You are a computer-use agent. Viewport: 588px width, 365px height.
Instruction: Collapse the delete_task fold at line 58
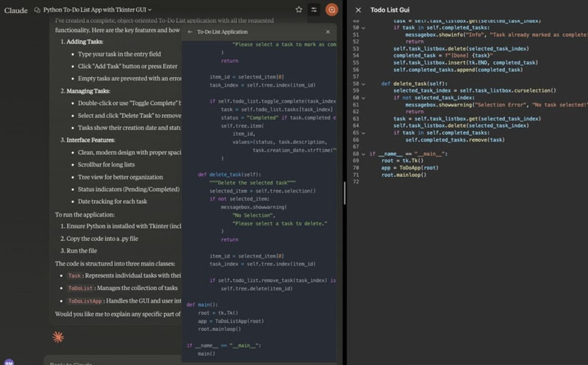point(363,84)
